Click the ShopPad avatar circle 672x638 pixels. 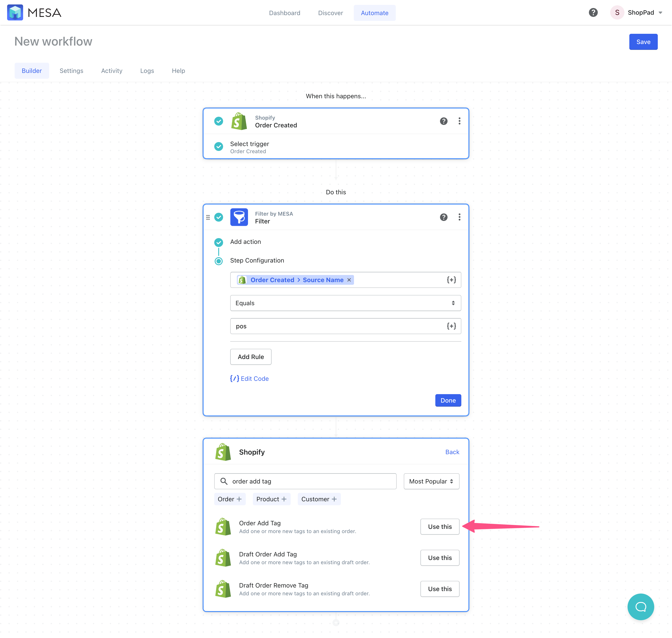tap(617, 13)
